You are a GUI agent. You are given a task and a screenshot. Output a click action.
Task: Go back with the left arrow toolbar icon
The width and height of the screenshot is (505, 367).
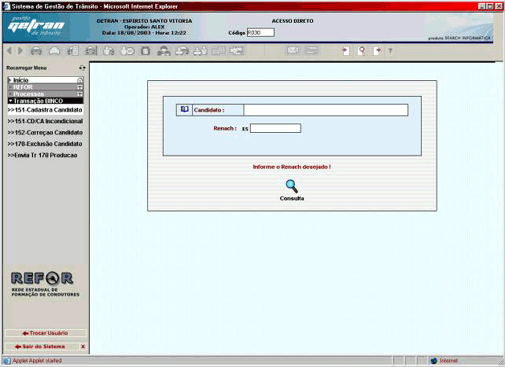pos(9,51)
